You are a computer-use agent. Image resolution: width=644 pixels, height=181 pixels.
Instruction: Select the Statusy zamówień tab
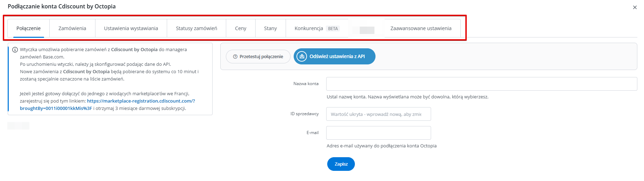coord(196,28)
